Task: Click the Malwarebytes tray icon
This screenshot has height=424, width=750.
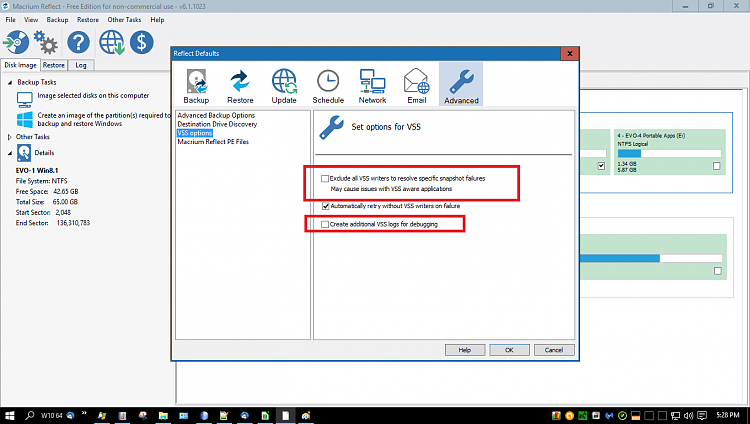Action: 609,415
